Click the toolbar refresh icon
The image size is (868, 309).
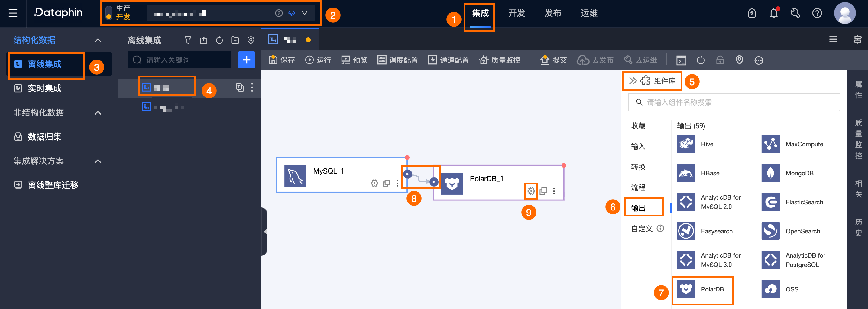[x=701, y=60]
